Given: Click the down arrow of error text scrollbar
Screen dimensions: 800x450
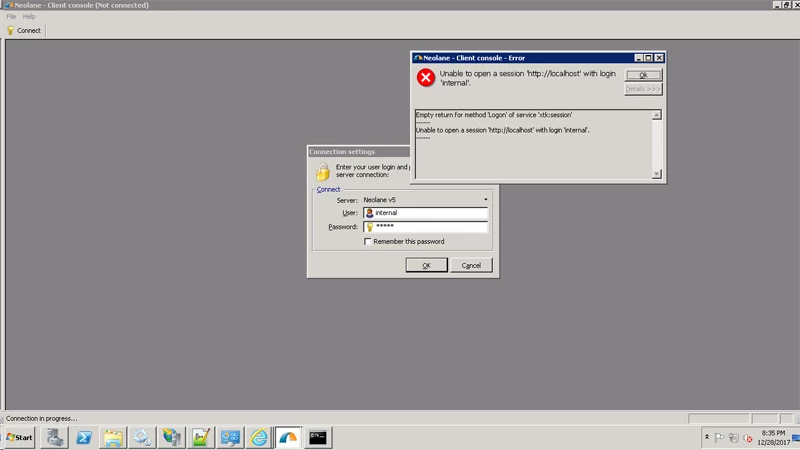Looking at the screenshot, I should pos(657,174).
